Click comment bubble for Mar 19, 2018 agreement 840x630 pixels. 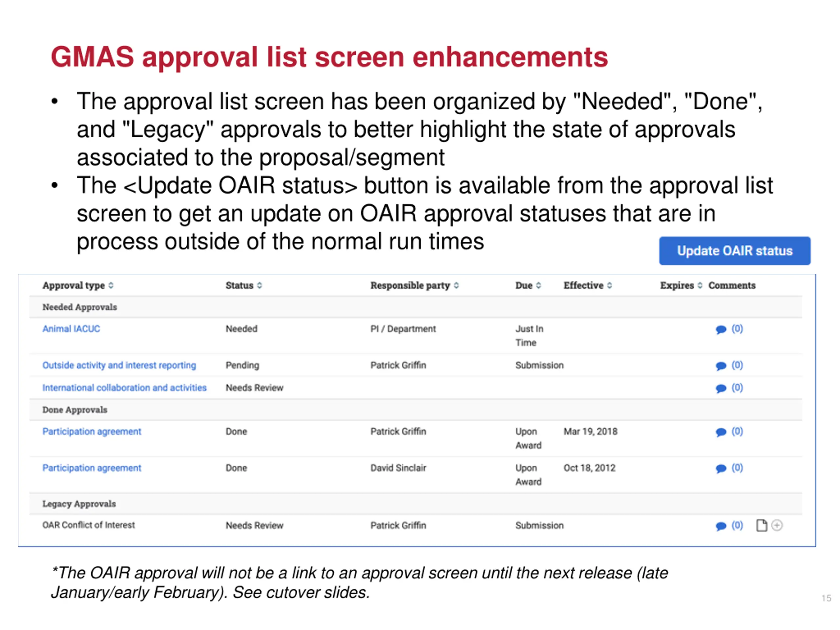click(721, 432)
